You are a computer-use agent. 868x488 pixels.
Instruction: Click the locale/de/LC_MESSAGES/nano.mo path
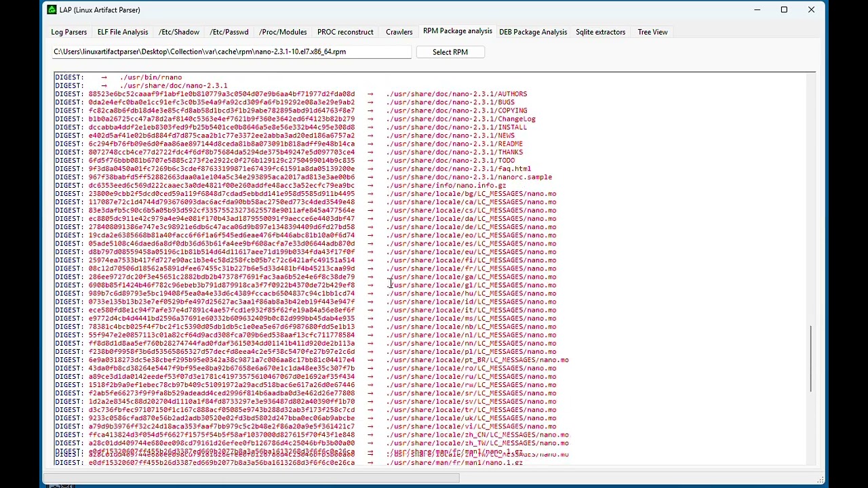471,227
